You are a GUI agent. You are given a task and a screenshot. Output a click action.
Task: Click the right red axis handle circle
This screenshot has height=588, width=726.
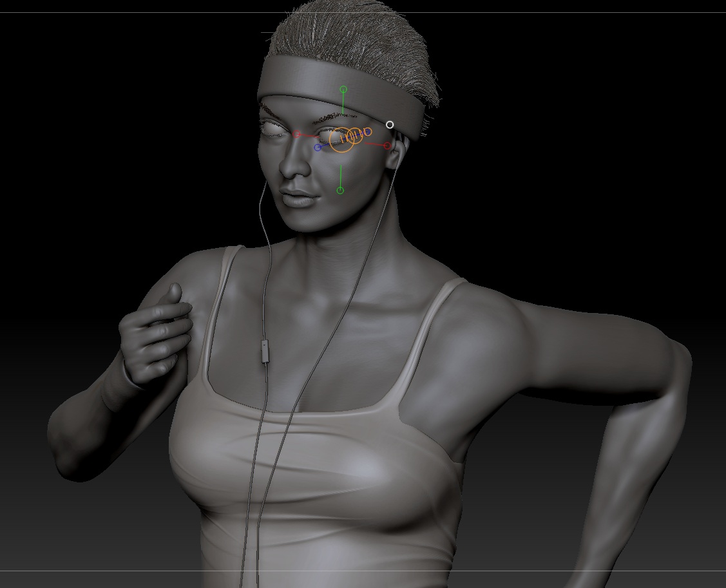pos(387,146)
